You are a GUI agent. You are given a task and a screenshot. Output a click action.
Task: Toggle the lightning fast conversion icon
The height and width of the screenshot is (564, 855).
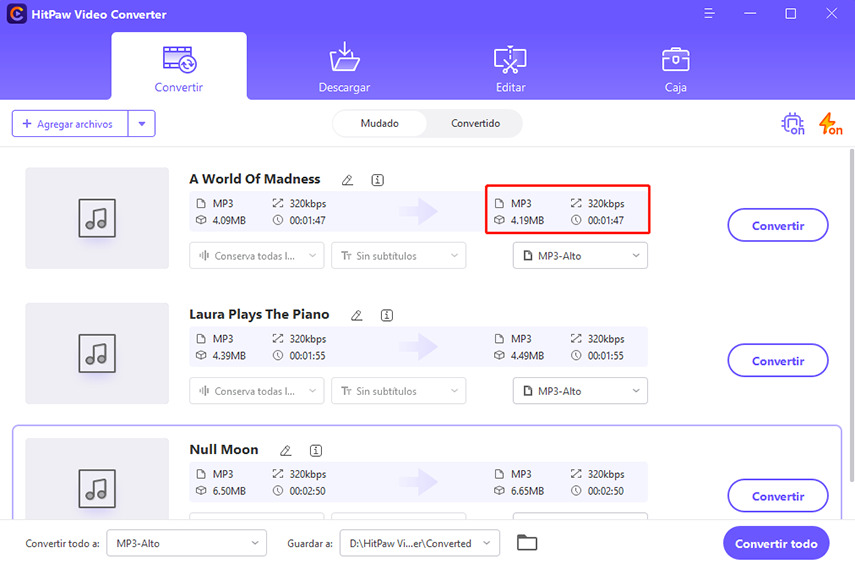[830, 124]
